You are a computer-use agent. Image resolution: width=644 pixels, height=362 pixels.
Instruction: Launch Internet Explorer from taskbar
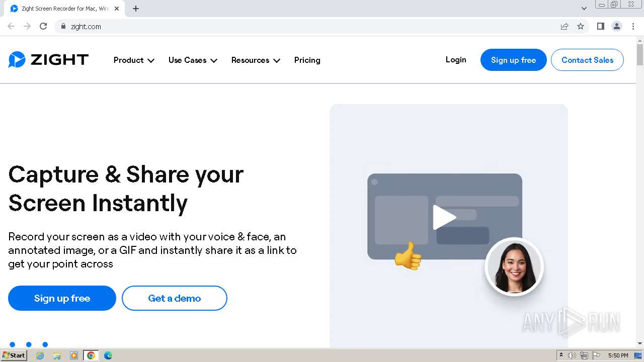pyautogui.click(x=40, y=355)
